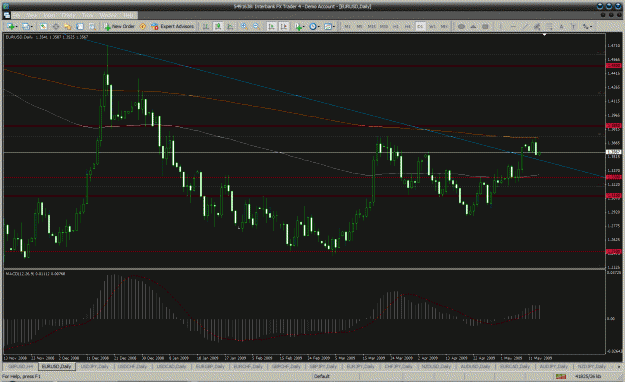The width and height of the screenshot is (625, 382).
Task: Open the File menu
Action: pos(17,15)
